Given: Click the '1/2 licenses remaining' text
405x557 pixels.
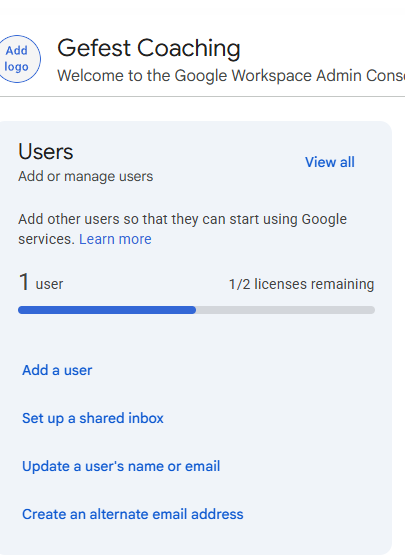Looking at the screenshot, I should (x=301, y=284).
